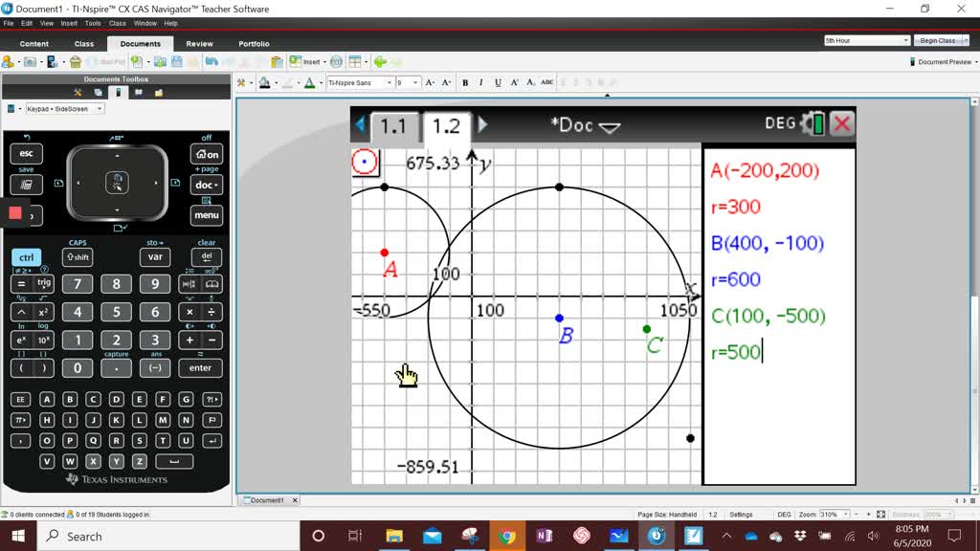
Task: Click the esc key on keypad
Action: click(26, 154)
